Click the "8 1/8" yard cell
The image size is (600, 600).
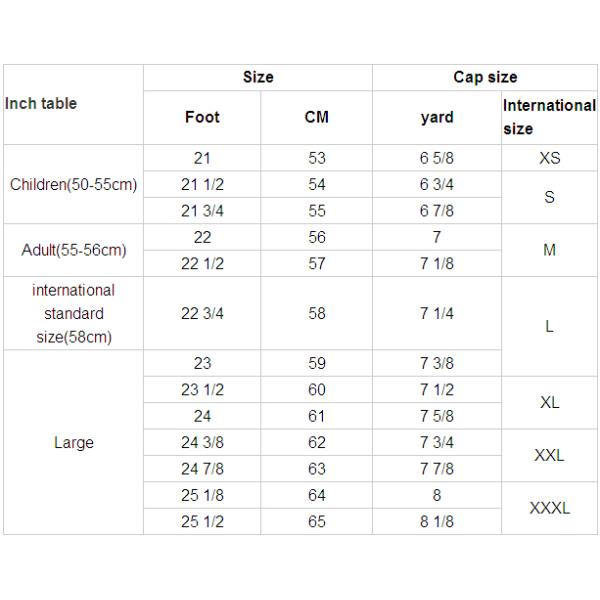[x=437, y=521]
